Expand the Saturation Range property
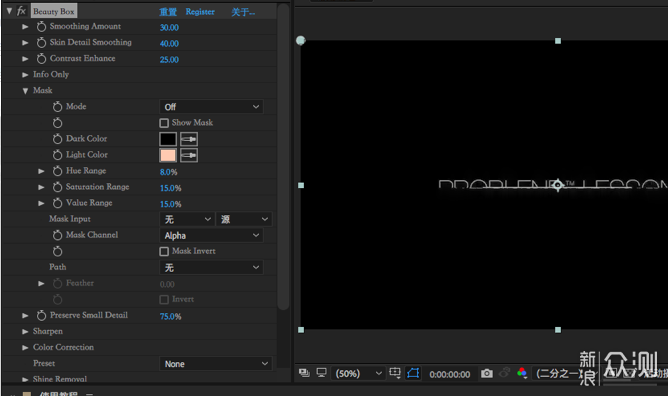Viewport: 668px width, 396px height. click(41, 187)
